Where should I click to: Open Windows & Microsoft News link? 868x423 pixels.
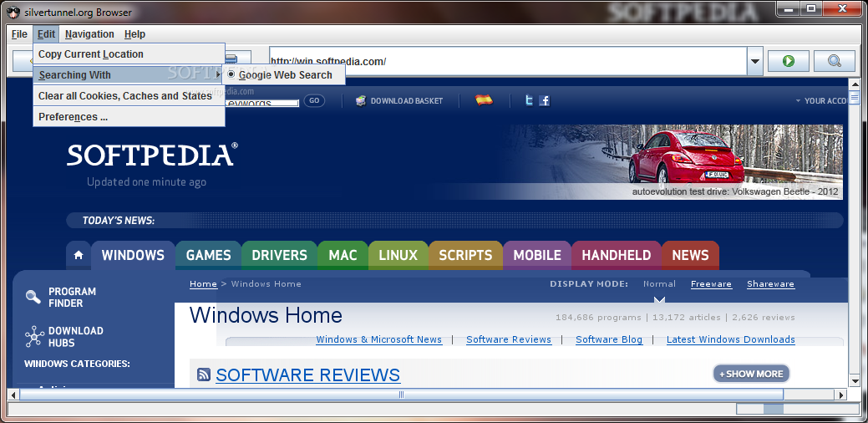[x=379, y=339]
